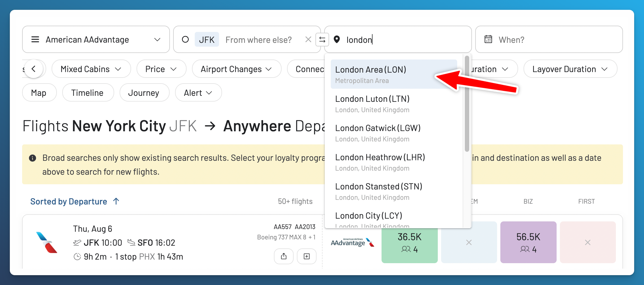Screen dimensions: 644x285
Task: Expand the Airport Changes filter
Action: [x=237, y=69]
